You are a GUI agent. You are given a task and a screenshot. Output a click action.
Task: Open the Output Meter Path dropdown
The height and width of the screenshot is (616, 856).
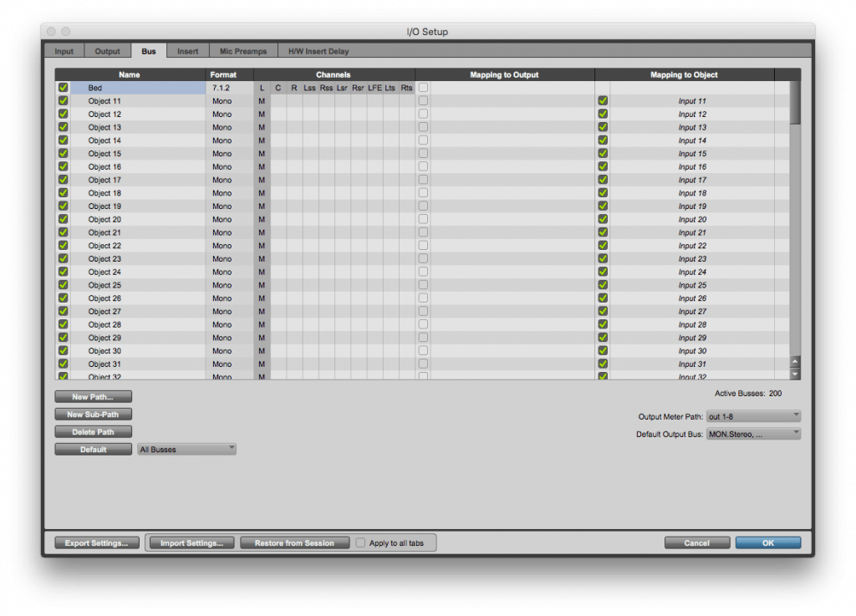click(x=753, y=416)
